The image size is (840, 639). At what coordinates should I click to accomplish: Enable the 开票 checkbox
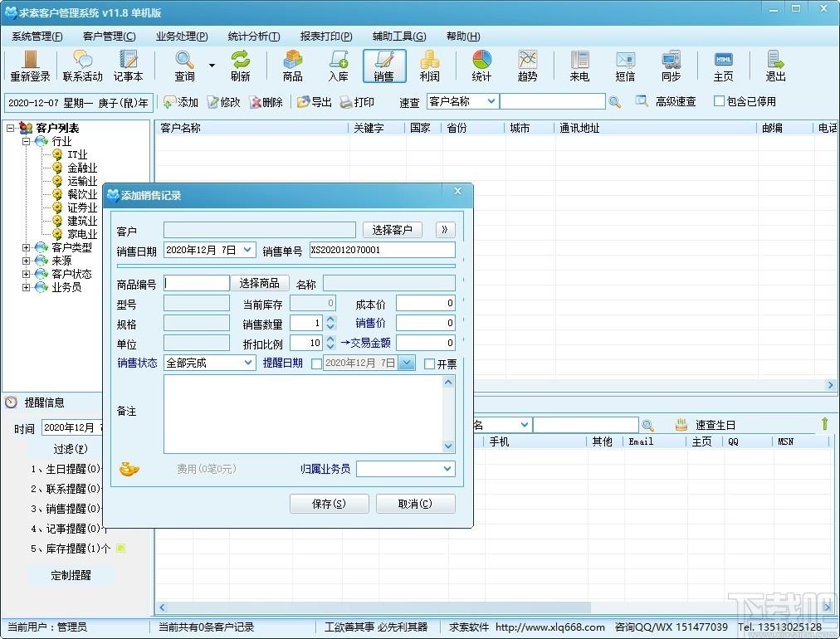pyautogui.click(x=429, y=364)
